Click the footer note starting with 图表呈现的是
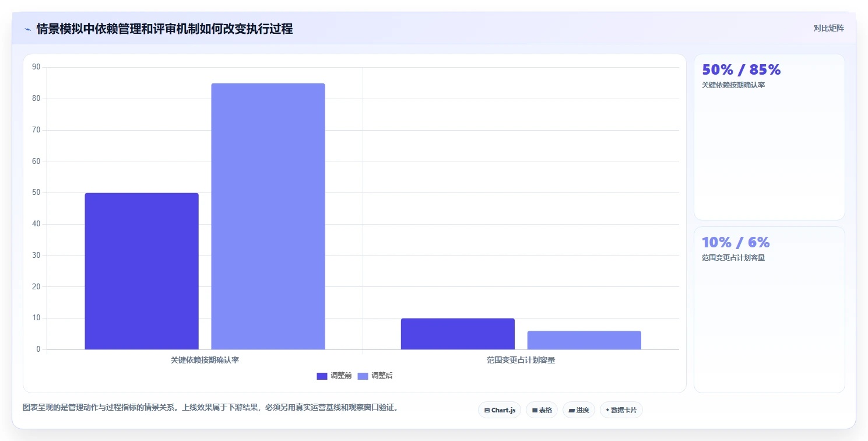 (x=212, y=408)
